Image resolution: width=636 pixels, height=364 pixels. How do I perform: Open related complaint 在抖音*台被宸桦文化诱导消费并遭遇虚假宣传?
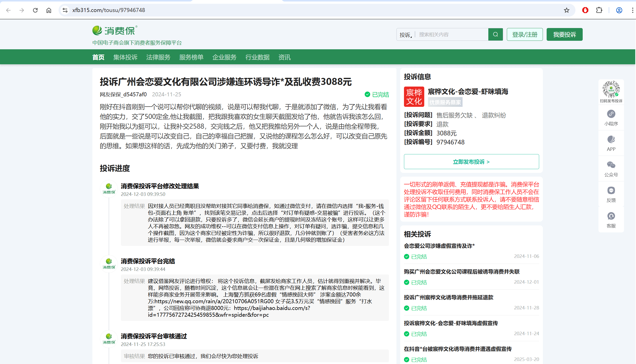point(458,349)
